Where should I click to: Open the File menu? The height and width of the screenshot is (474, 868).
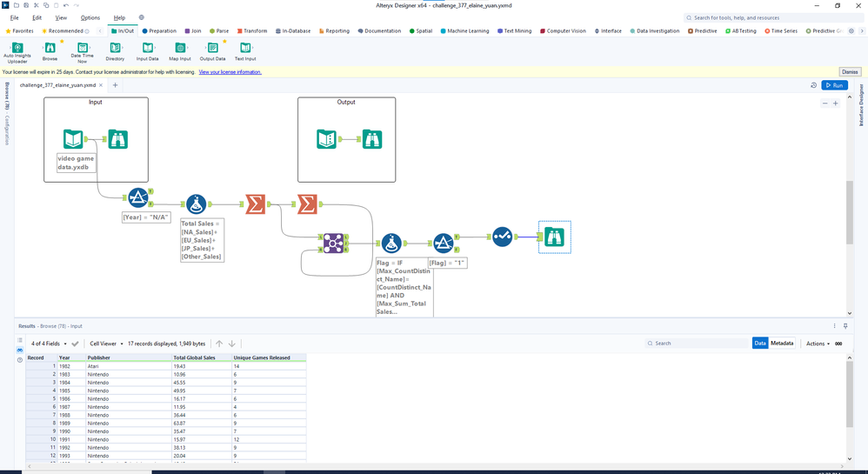click(15, 17)
